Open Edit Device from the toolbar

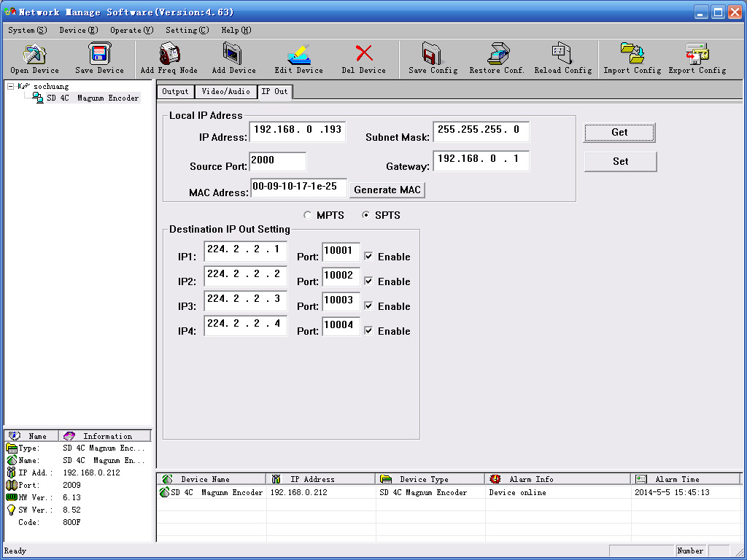[298, 54]
